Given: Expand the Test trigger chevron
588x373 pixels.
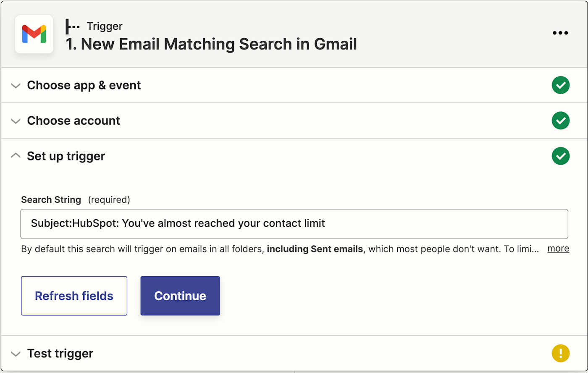Looking at the screenshot, I should pos(16,354).
